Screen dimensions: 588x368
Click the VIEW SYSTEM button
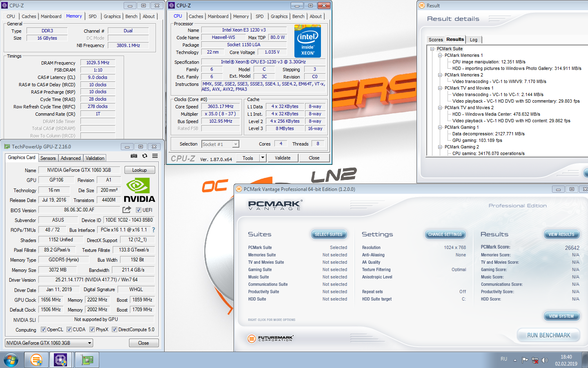point(561,316)
